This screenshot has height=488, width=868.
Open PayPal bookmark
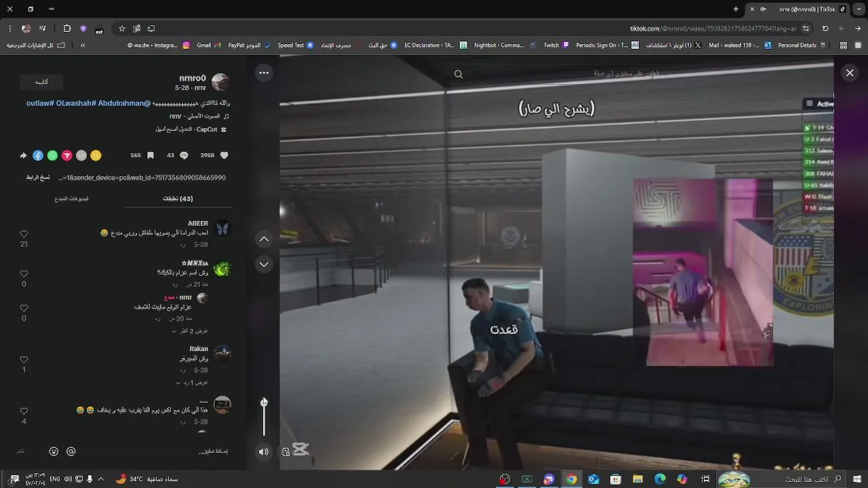(249, 45)
